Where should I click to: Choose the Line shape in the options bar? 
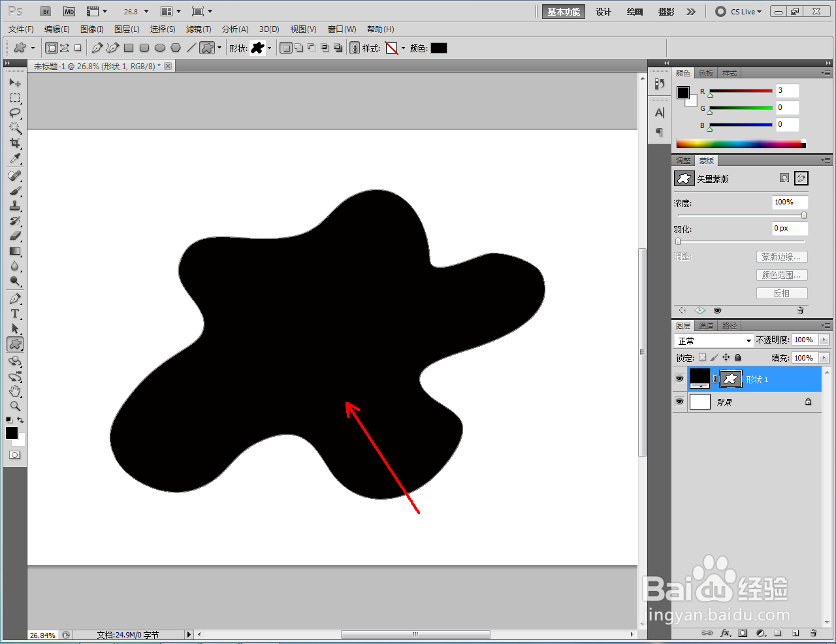point(191,48)
